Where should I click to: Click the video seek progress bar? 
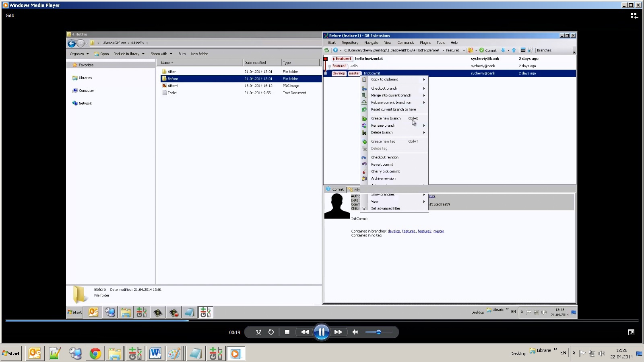coord(322,321)
